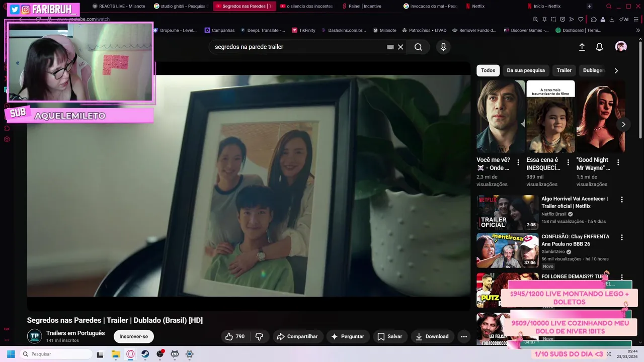644x362 pixels.
Task: Advance the shorts shelf to the right
Action: [623, 124]
